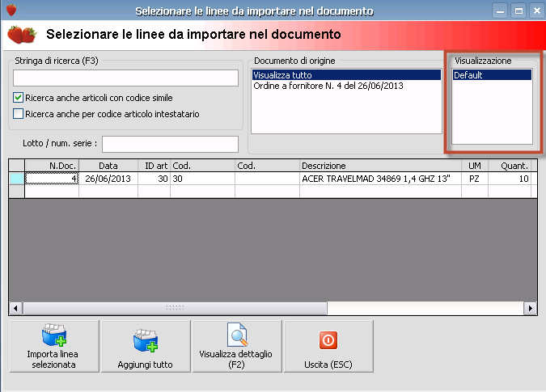Click the Quant. column header
The image size is (546, 392).
pyautogui.click(x=510, y=166)
